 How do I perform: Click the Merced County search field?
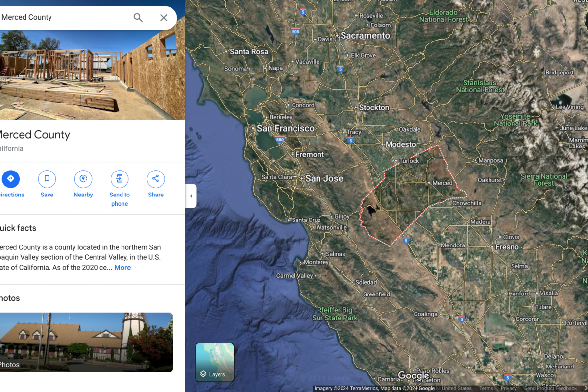pos(64,18)
